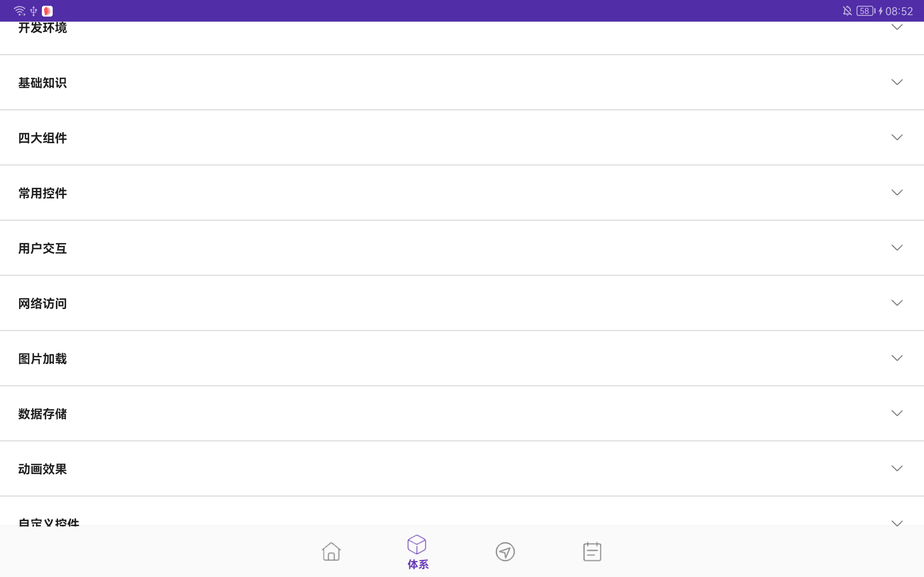Tap the muted notification bell icon
This screenshot has height=577, width=924.
coord(847,11)
